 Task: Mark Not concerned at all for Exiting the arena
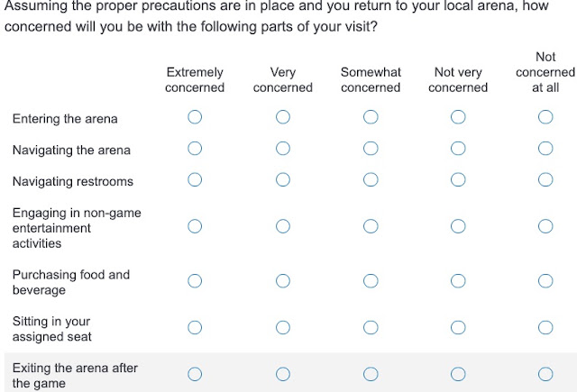coord(545,374)
